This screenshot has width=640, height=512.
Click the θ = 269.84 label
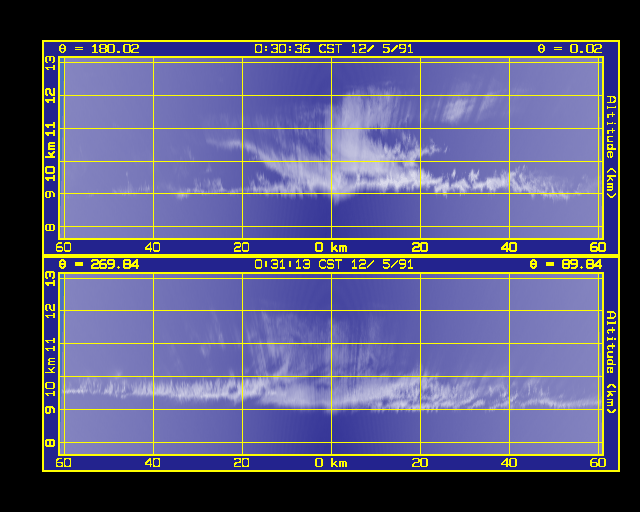tap(99, 265)
